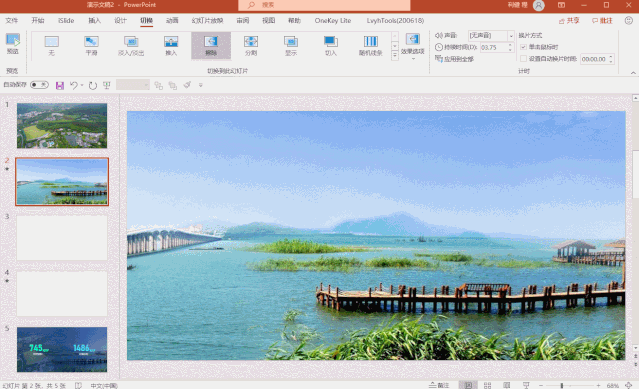Expand the transition gallery more arrow
The height and width of the screenshot is (389, 639).
394,55
